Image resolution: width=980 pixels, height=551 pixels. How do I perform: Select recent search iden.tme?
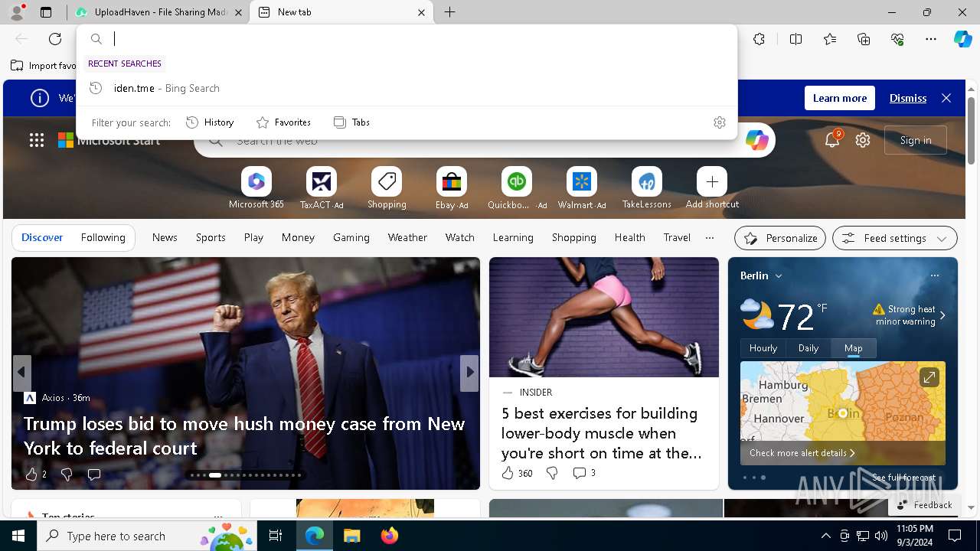(407, 88)
